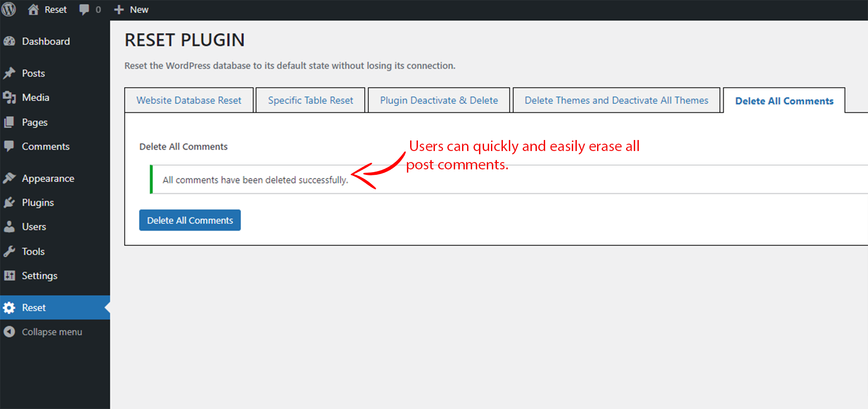The image size is (868, 409).
Task: Click the Pages icon in the sidebar
Action: click(9, 122)
